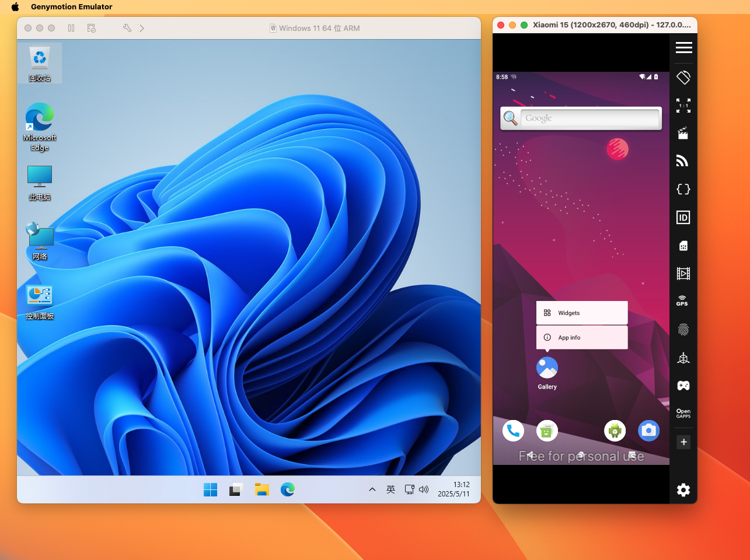
Task: Open the device ID identifiers tool
Action: [683, 218]
